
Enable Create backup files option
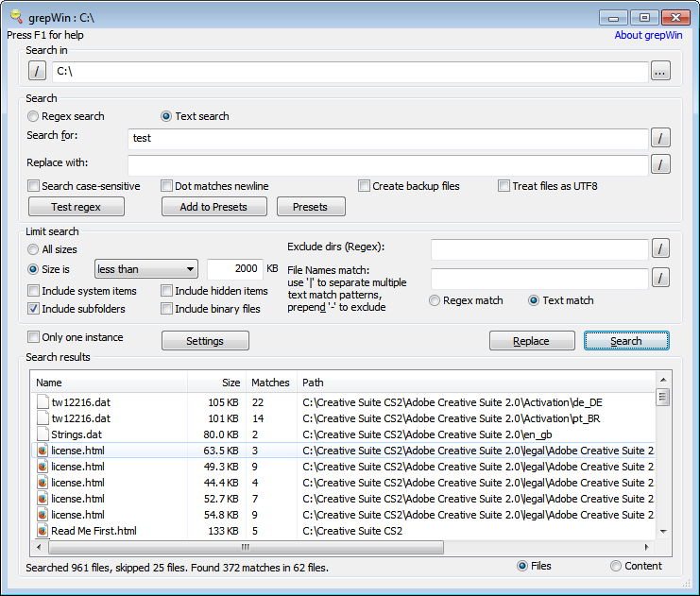[x=364, y=186]
